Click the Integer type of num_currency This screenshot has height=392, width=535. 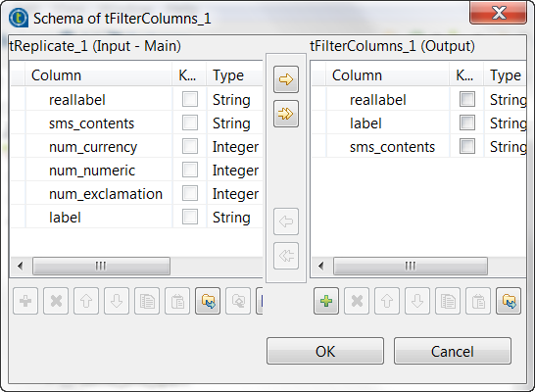tap(235, 147)
